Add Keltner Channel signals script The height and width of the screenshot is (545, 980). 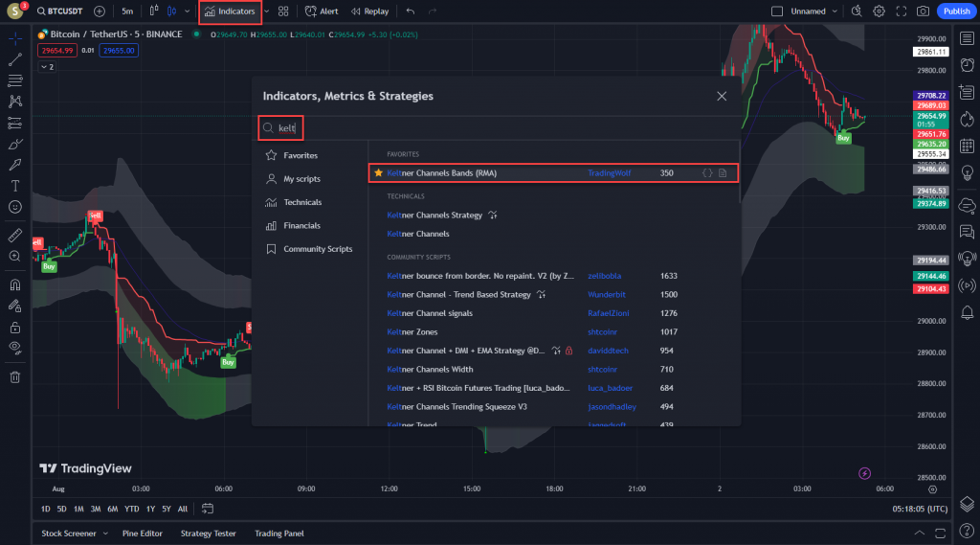coord(430,313)
